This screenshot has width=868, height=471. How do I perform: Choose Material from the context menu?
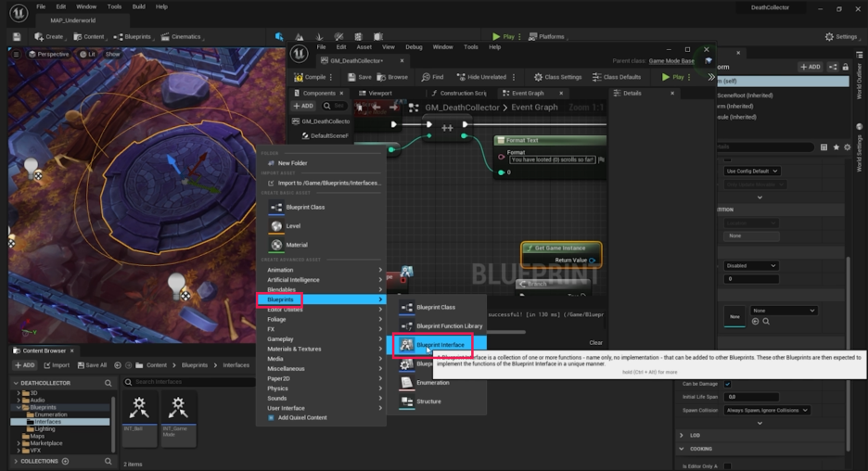tap(321, 245)
